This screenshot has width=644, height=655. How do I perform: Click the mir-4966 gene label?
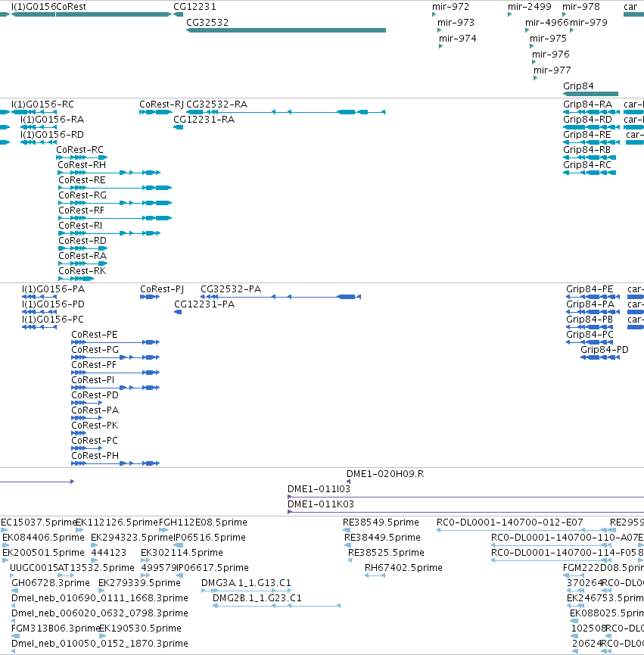click(546, 23)
